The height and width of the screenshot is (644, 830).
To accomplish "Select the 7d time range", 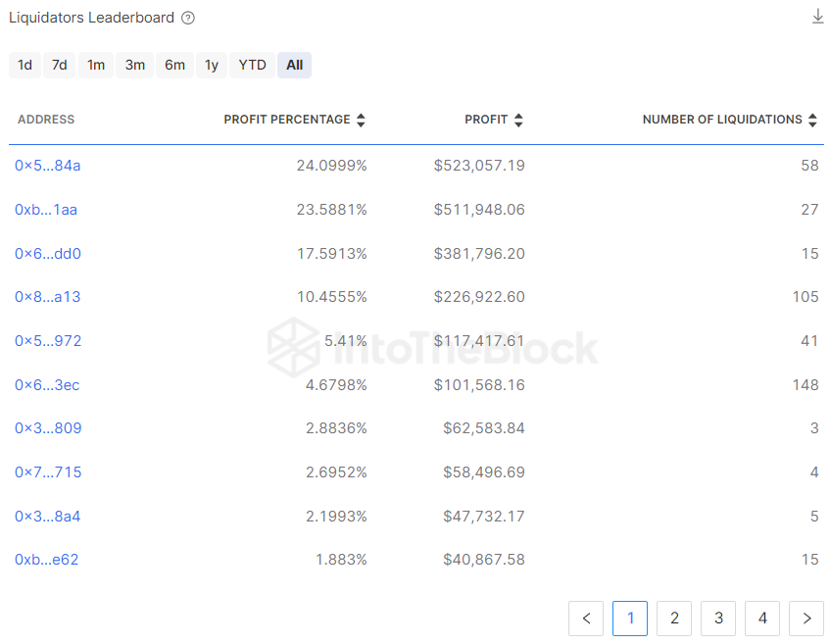I will [x=60, y=65].
